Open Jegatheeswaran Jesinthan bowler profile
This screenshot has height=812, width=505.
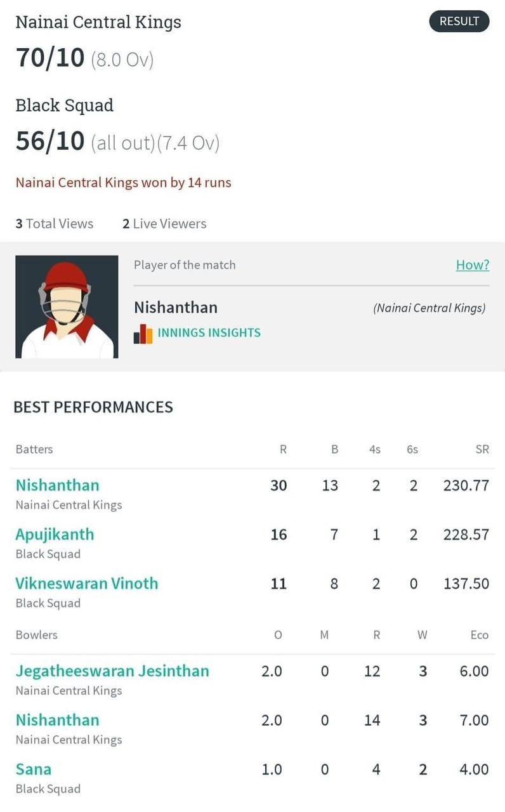coord(112,671)
